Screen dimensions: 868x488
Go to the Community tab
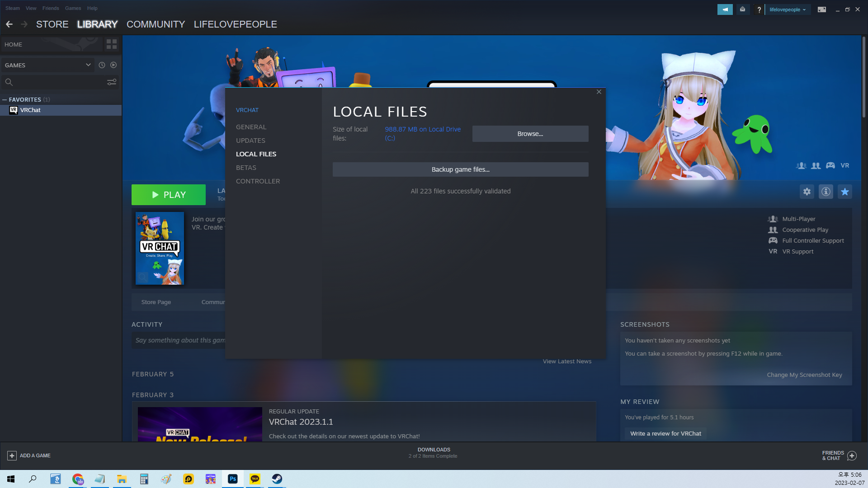(156, 24)
